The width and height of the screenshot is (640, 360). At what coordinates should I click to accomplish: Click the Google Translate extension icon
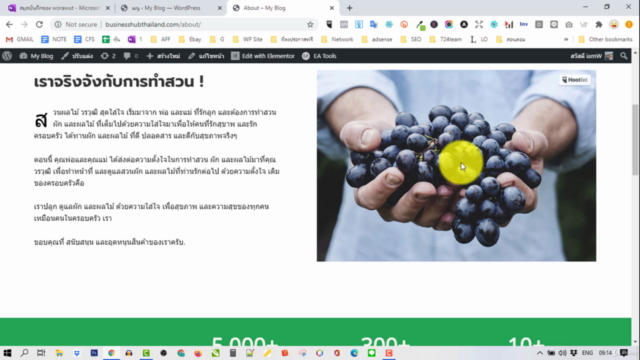point(373,24)
